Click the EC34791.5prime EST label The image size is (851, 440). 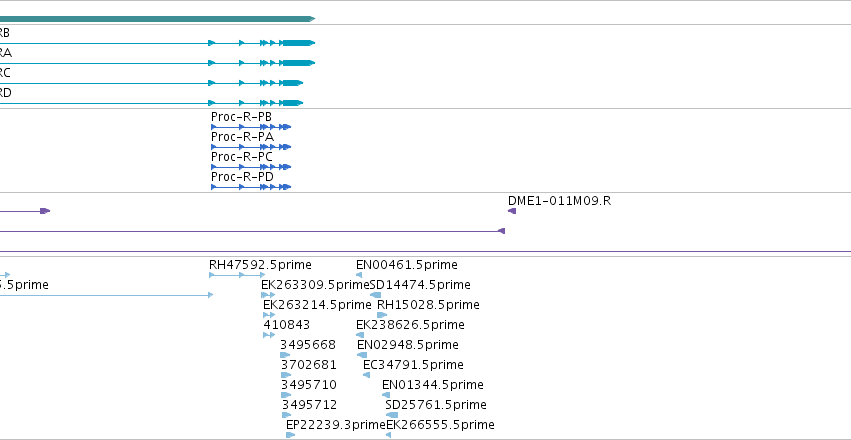tap(413, 365)
